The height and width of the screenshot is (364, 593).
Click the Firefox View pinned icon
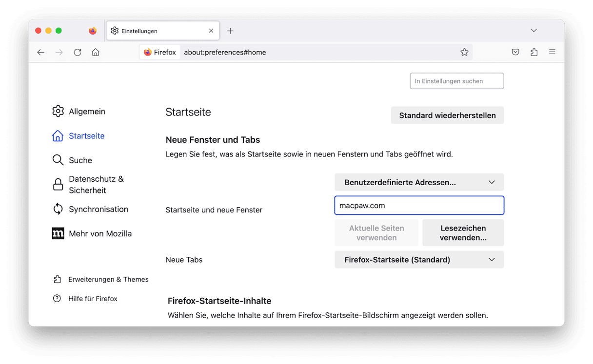pos(93,31)
